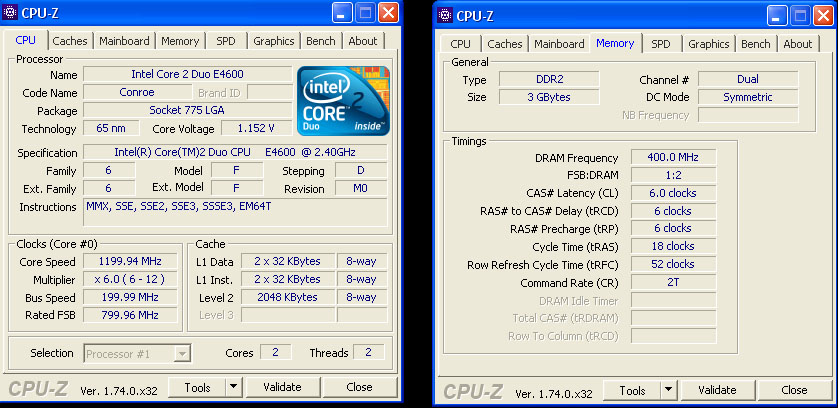Click the Revision value 'M0'
This screenshot has width=838, height=408.
(x=361, y=188)
